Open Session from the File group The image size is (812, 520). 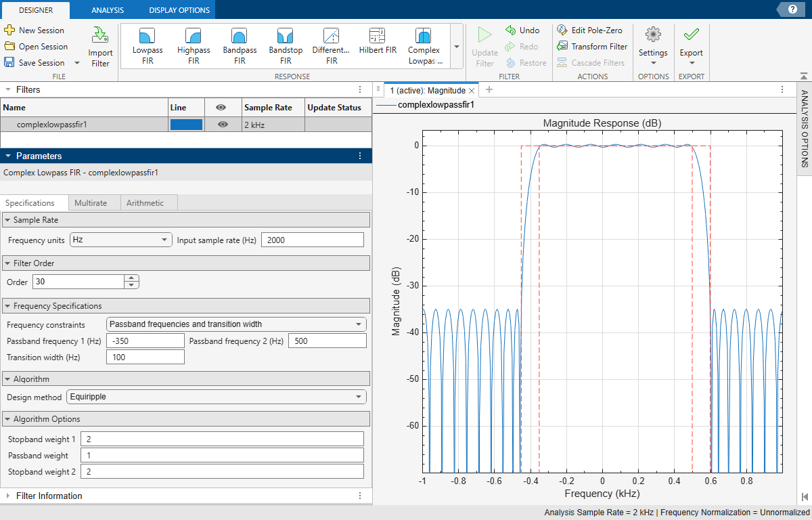tap(35, 47)
